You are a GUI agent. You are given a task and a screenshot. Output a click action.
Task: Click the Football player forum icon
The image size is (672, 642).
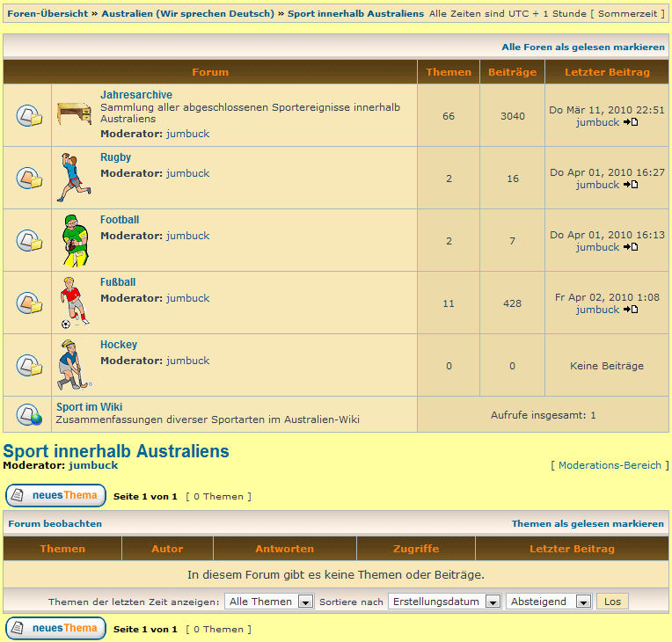(76, 240)
